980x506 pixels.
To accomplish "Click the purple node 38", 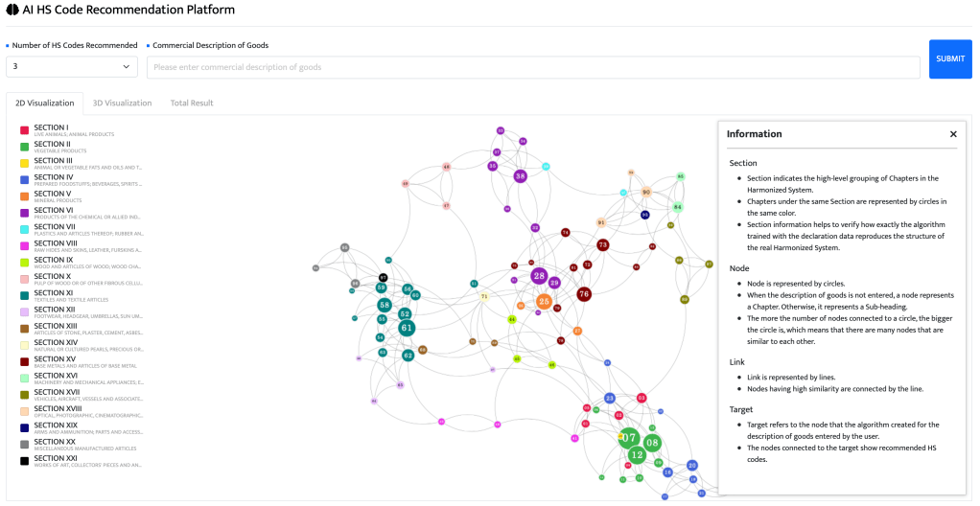I will coord(520,176).
